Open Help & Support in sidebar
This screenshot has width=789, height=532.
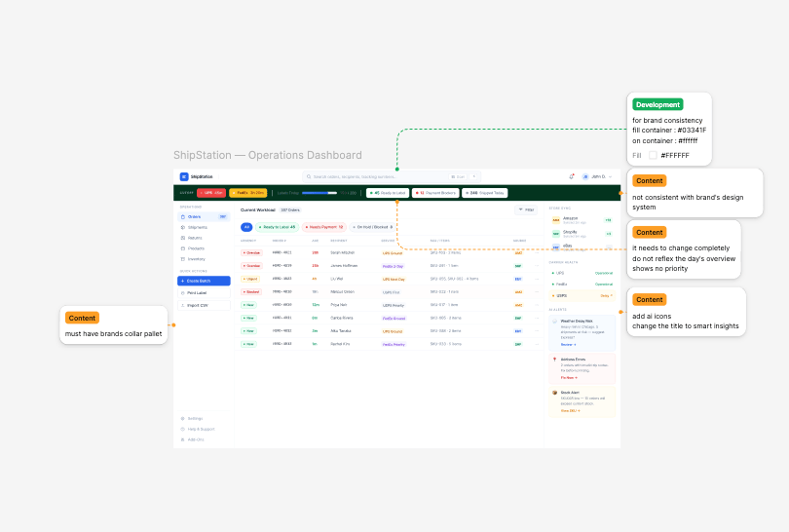200,429
